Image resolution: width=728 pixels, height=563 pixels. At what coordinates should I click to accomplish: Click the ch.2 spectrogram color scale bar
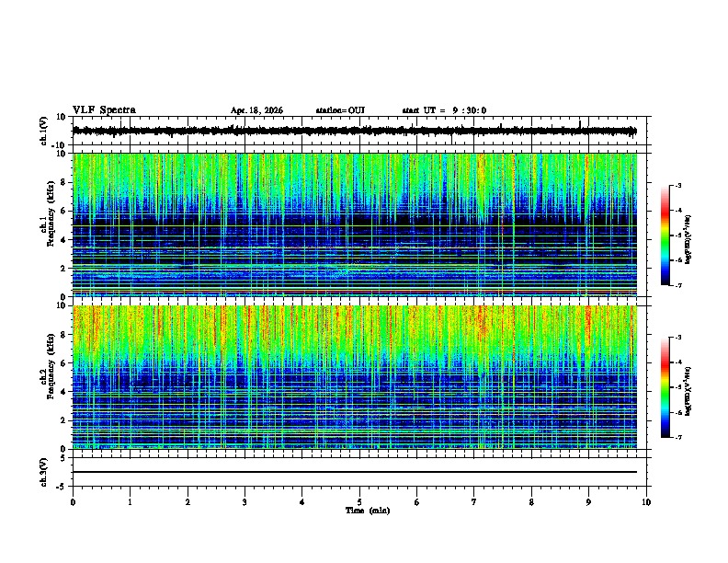pos(665,387)
